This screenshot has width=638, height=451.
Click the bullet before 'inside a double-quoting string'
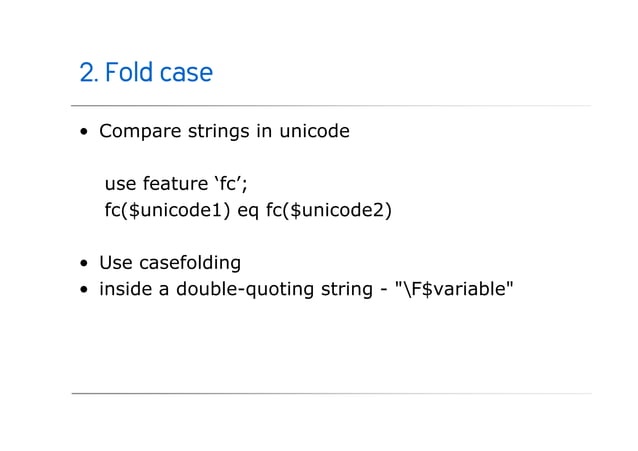[84, 289]
